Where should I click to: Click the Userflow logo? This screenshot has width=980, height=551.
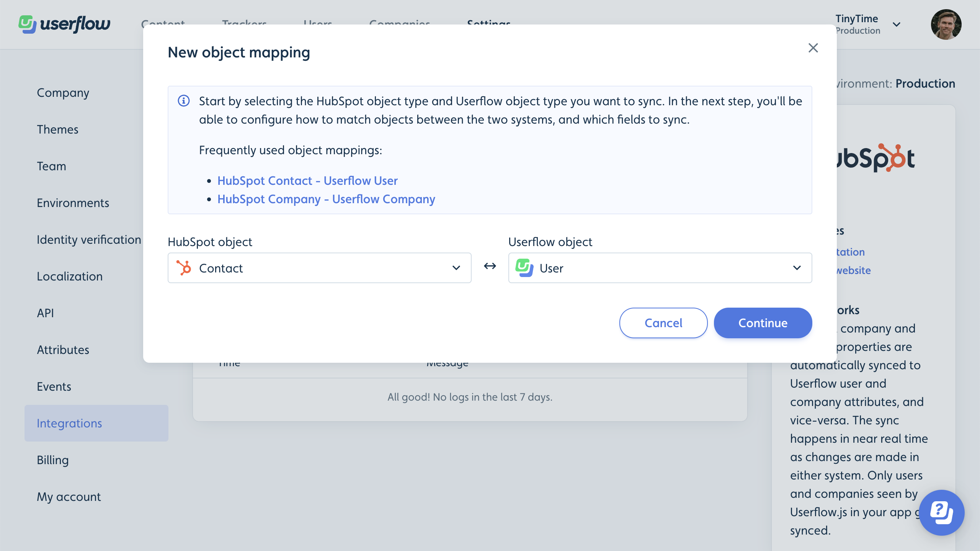coord(64,24)
